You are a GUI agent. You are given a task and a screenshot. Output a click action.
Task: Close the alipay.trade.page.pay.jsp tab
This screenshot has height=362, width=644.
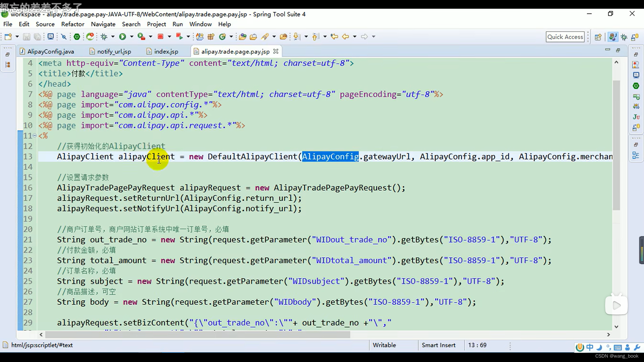(276, 51)
